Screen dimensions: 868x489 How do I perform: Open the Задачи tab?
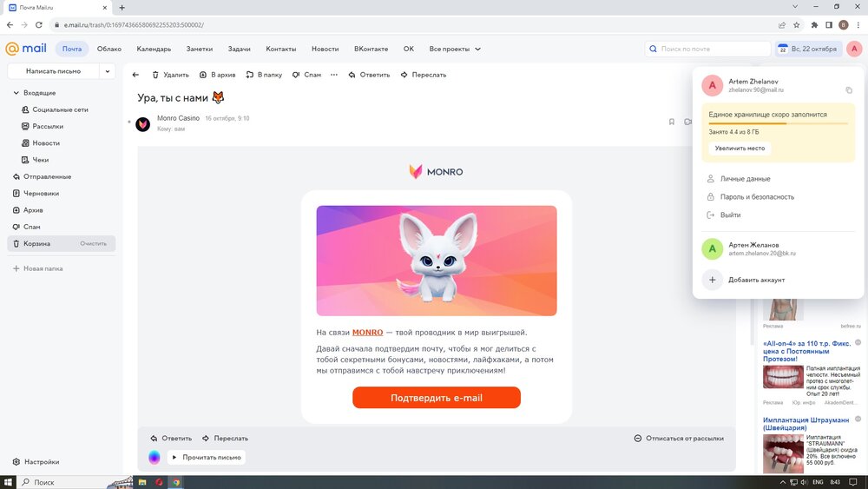coord(240,49)
